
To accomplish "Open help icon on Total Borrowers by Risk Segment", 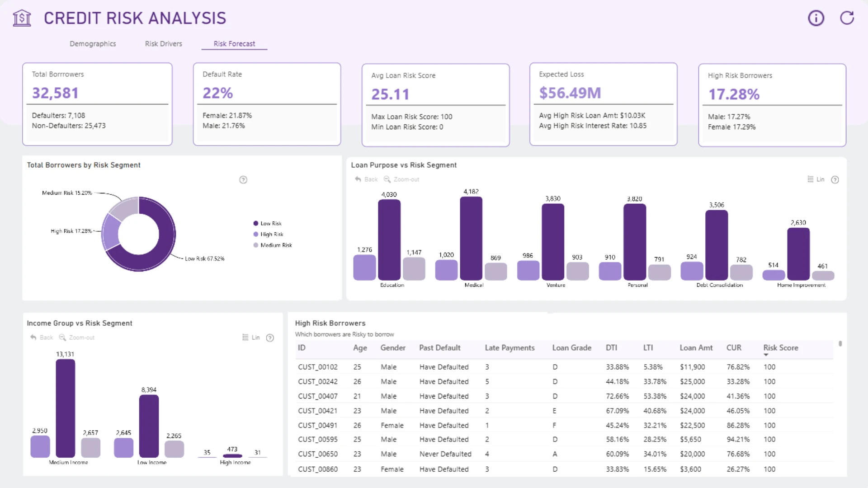I will click(x=243, y=180).
